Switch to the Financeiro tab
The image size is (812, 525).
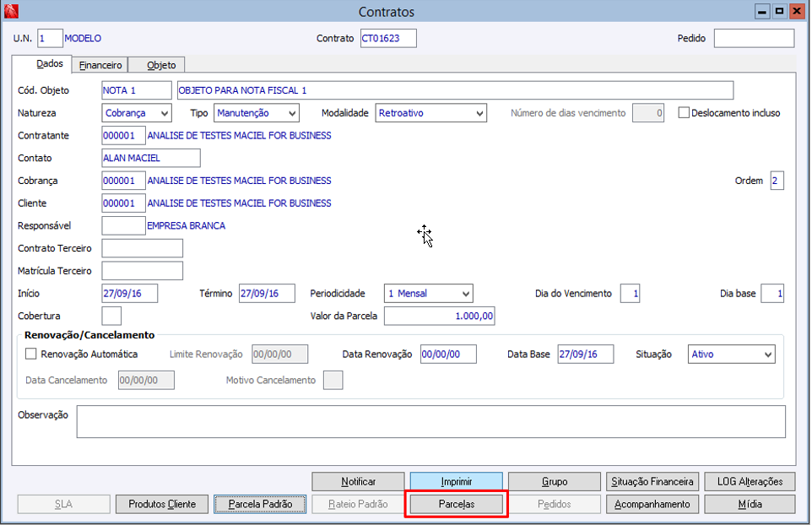click(100, 65)
